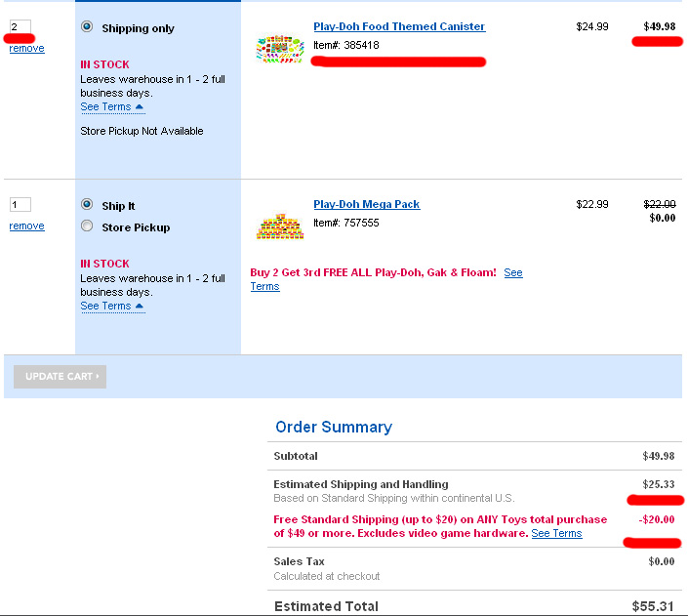This screenshot has width=688, height=616.
Task: Click Store Pickup Not Available text
Action: click(x=142, y=131)
